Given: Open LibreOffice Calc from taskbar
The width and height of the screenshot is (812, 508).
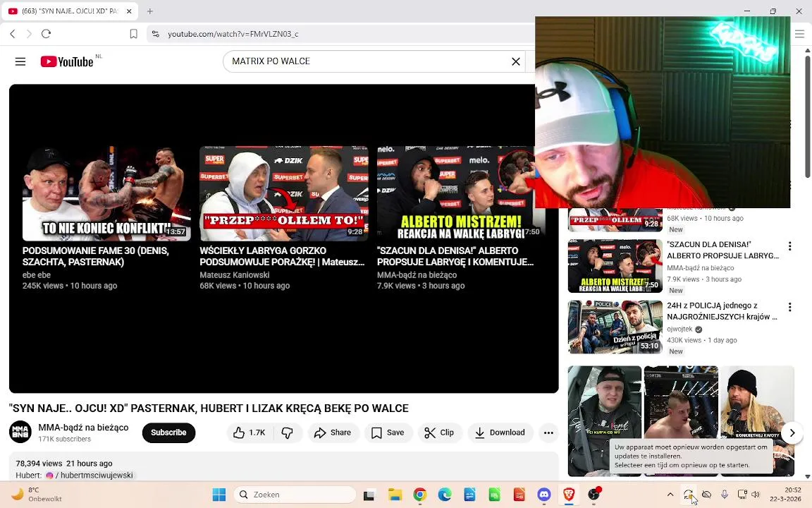Looking at the screenshot, I should click(x=495, y=495).
